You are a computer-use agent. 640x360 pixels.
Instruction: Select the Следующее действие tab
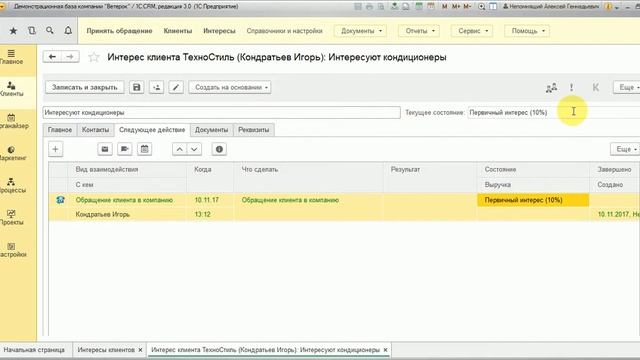[x=152, y=130]
